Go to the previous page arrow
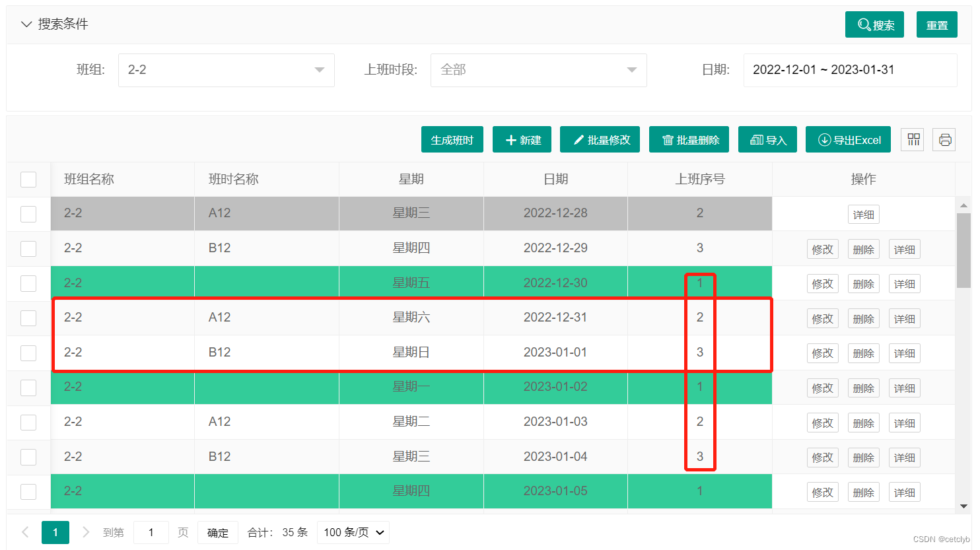 25,532
